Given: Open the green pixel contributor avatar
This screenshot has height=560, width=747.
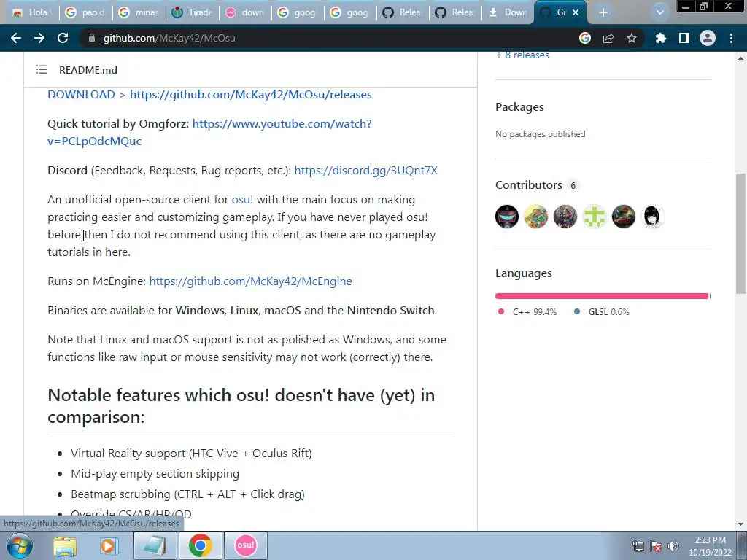Looking at the screenshot, I should point(595,217).
